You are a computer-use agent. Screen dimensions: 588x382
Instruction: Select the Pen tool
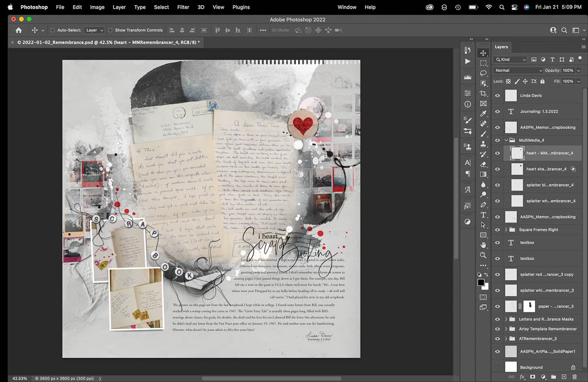483,205
